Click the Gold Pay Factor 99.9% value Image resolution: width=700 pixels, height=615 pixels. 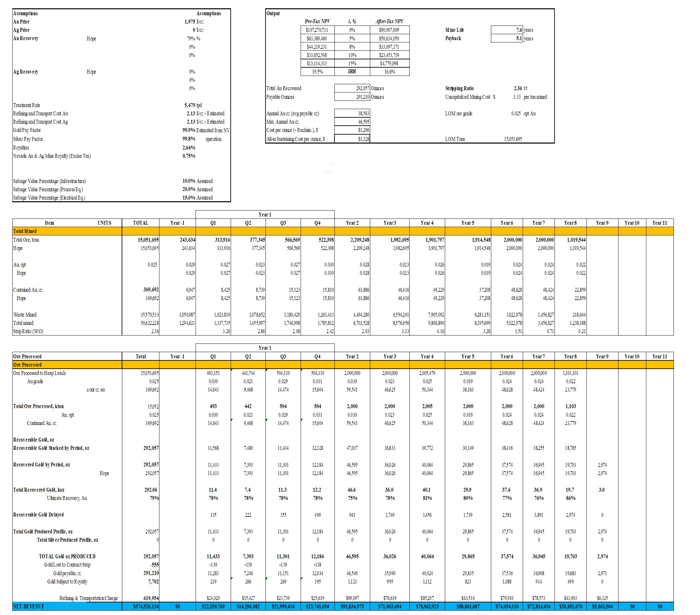pos(189,130)
